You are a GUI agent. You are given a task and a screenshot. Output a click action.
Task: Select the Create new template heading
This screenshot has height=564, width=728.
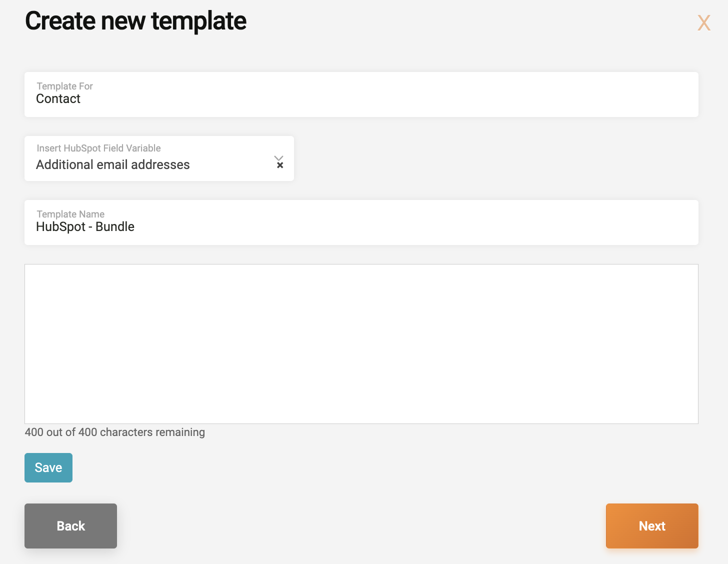(135, 21)
